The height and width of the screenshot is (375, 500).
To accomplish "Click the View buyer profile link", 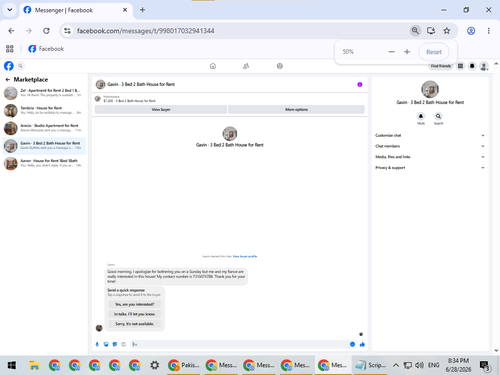I will 245,256.
